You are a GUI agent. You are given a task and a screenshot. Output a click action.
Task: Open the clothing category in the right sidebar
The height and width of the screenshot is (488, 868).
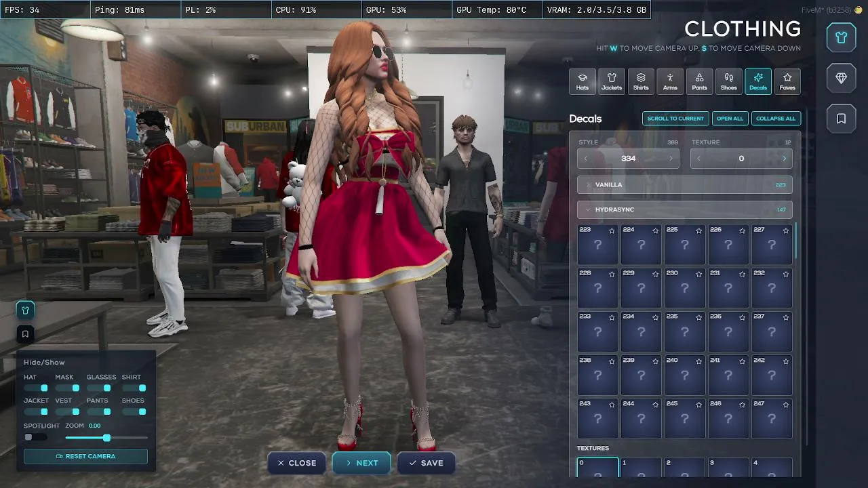[x=841, y=38]
